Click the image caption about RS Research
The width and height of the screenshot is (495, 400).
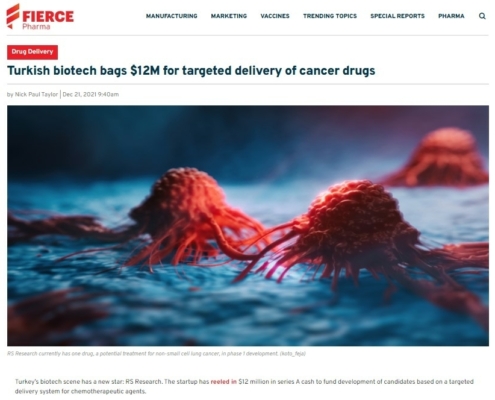(x=156, y=353)
